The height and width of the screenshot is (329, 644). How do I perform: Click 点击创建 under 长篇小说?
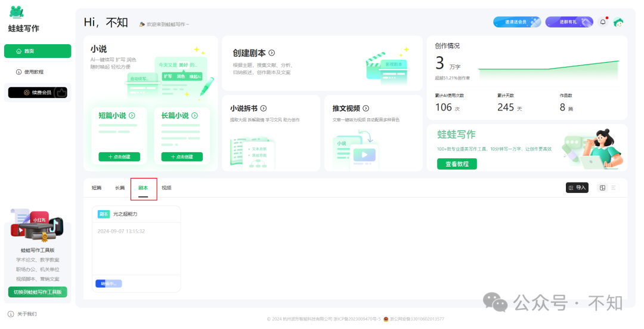(x=182, y=156)
